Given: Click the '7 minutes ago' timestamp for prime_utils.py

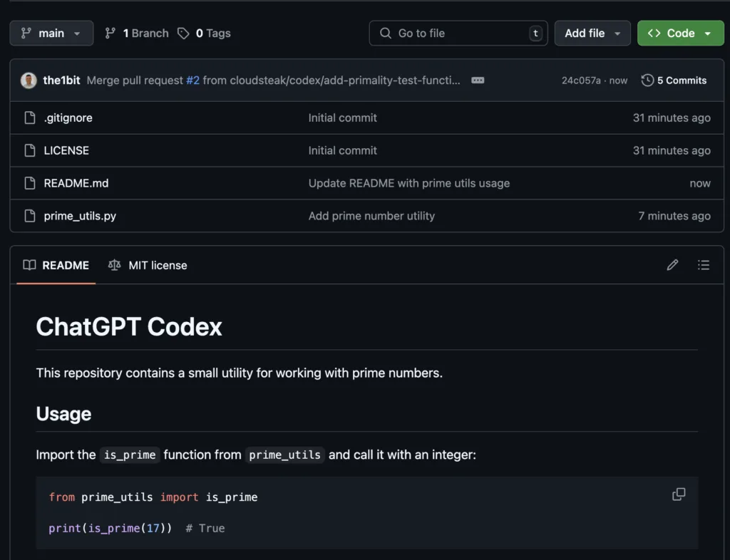Looking at the screenshot, I should 674,216.
